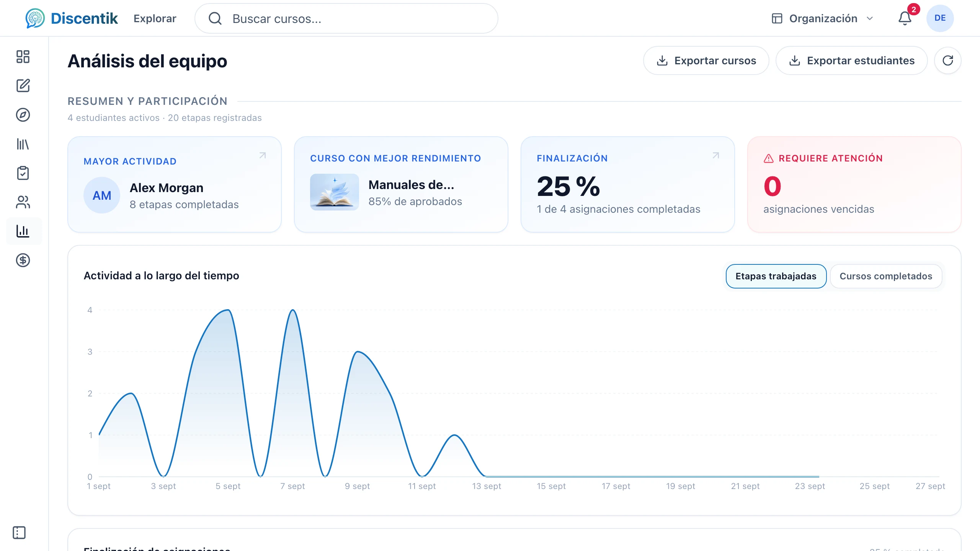Go to Explorar in top navigation
Image resolution: width=980 pixels, height=551 pixels.
[155, 18]
